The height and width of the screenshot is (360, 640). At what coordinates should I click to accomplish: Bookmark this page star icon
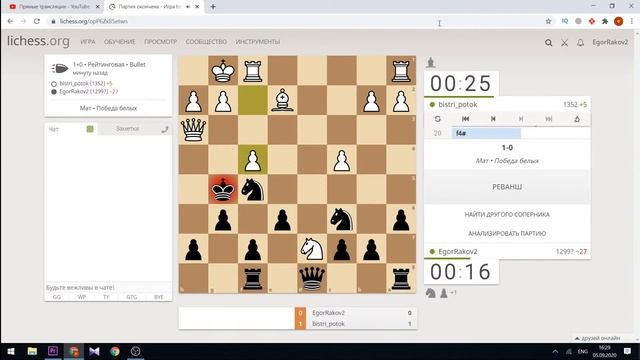tap(548, 21)
